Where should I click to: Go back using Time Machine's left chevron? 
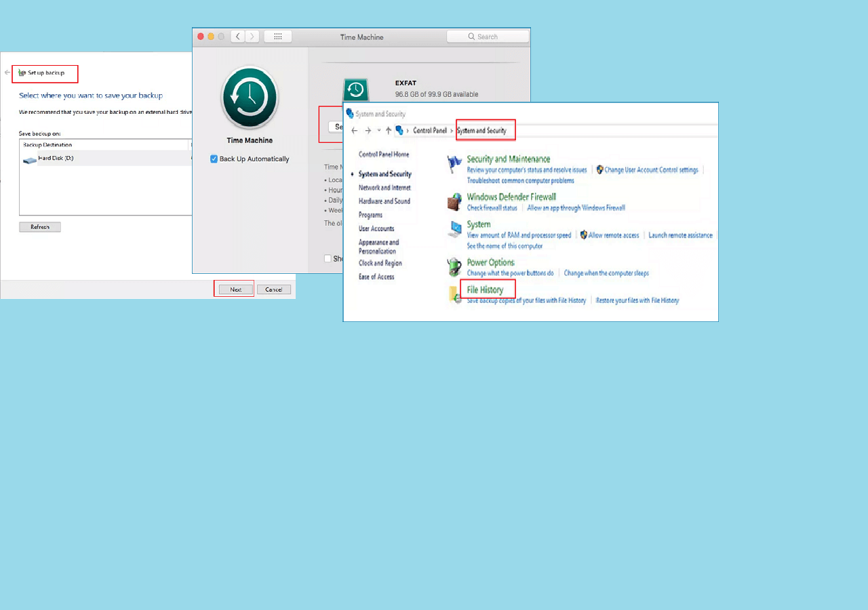pyautogui.click(x=237, y=37)
